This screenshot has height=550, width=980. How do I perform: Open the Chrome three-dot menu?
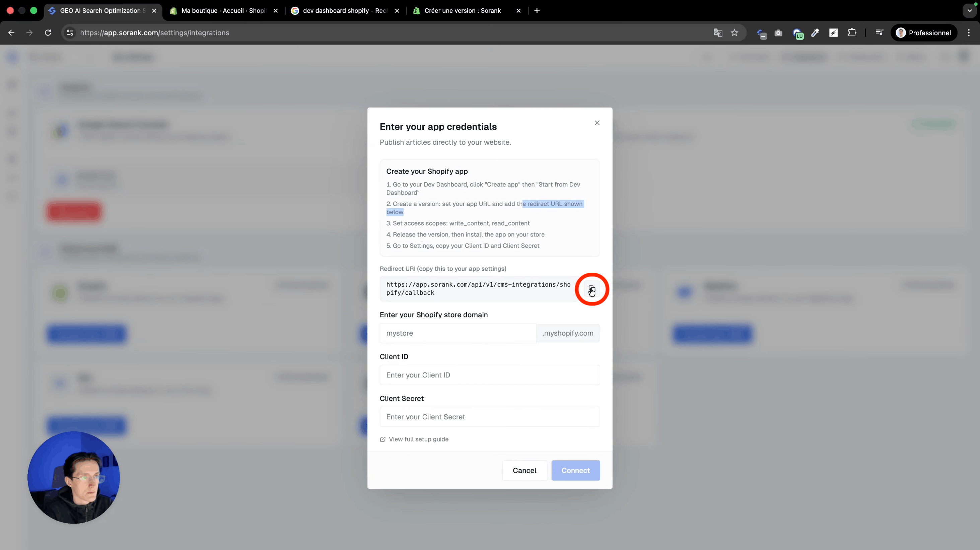point(969,33)
